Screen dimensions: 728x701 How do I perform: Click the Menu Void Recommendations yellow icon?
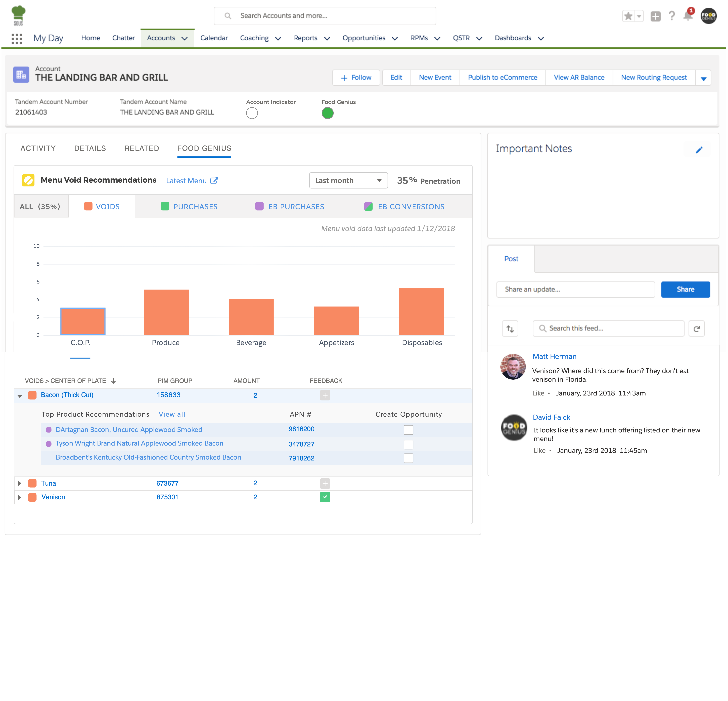(x=28, y=180)
